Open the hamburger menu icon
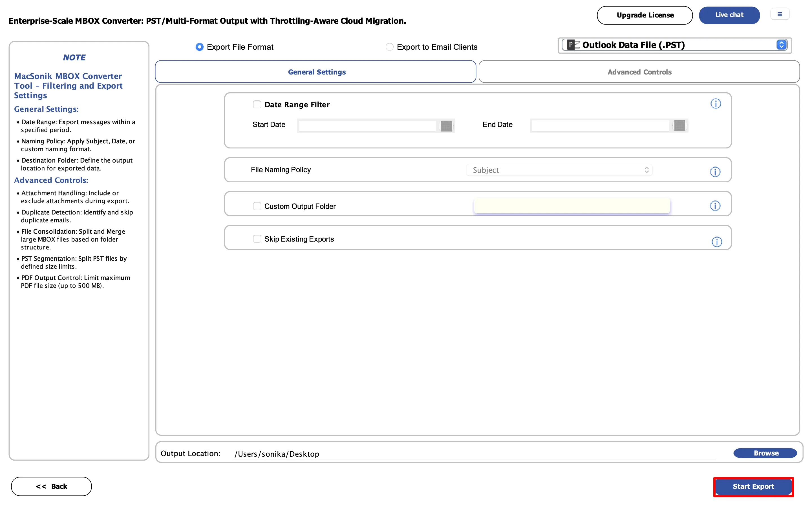The image size is (812, 508). coord(780,14)
